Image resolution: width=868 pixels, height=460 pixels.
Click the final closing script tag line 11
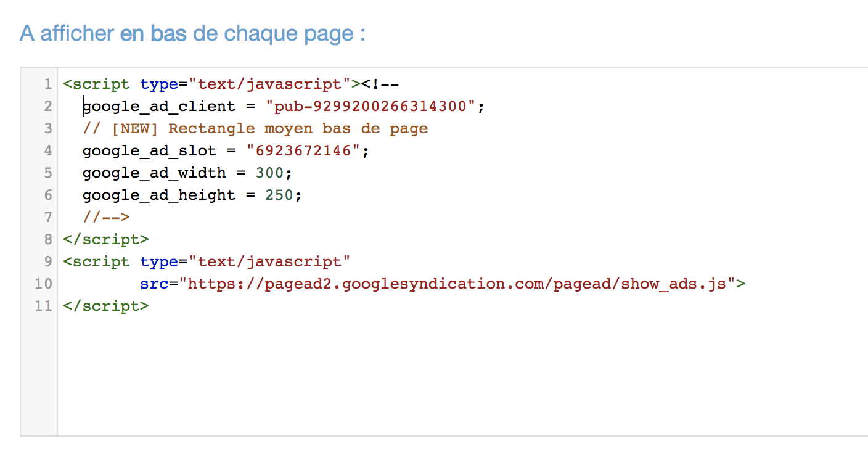click(106, 306)
